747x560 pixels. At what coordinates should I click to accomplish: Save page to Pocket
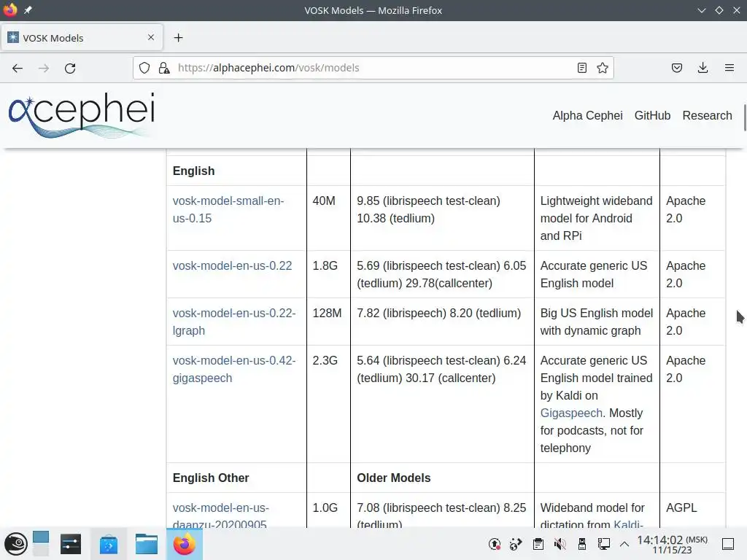coord(676,68)
